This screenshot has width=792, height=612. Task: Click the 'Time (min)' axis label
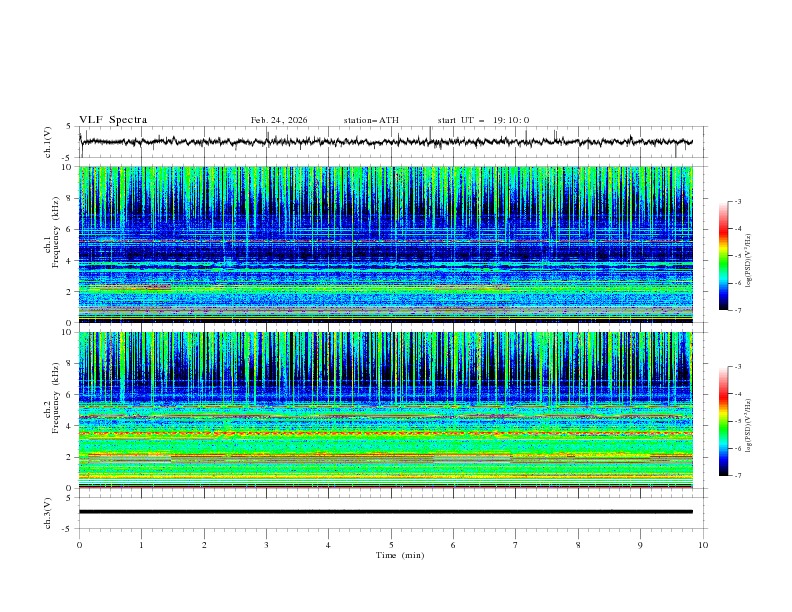400,555
